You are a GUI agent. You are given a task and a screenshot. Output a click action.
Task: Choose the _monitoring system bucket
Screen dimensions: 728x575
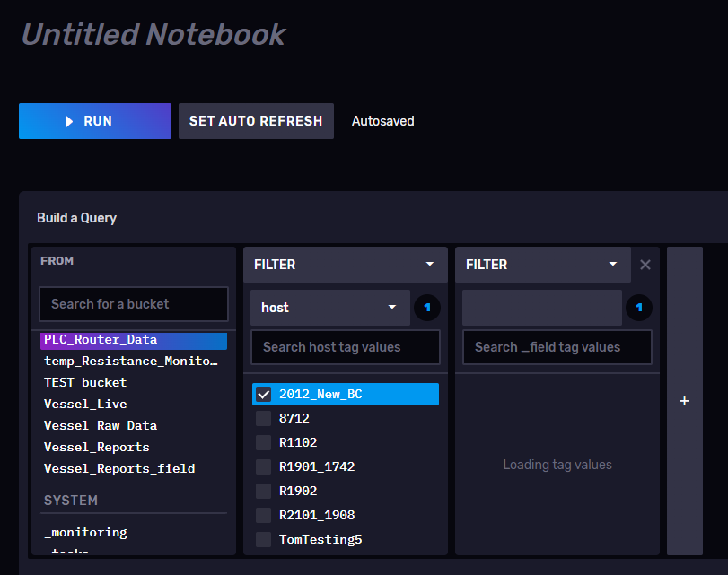click(x=85, y=532)
